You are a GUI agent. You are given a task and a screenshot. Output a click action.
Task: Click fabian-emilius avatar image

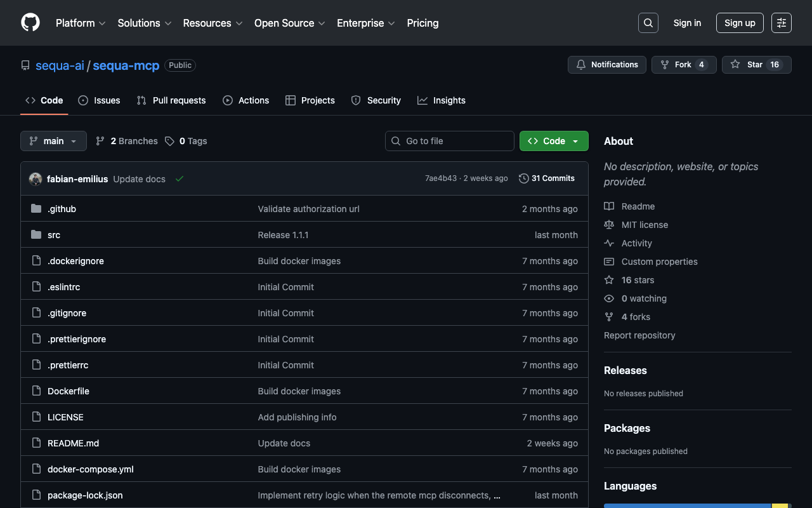pos(36,179)
